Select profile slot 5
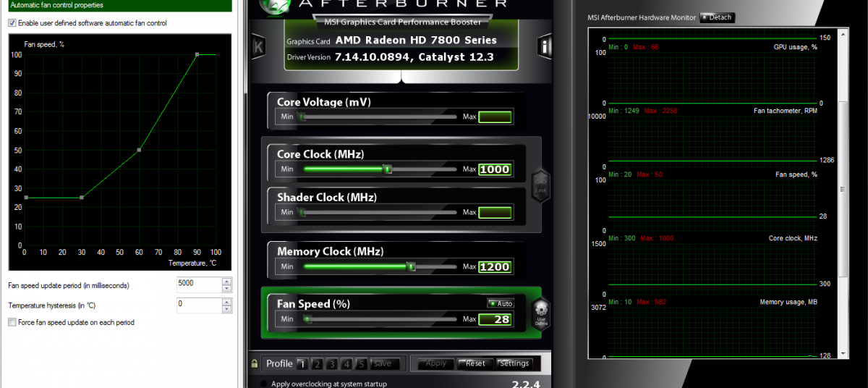Viewport: 868px width, 388px height. coord(362,363)
